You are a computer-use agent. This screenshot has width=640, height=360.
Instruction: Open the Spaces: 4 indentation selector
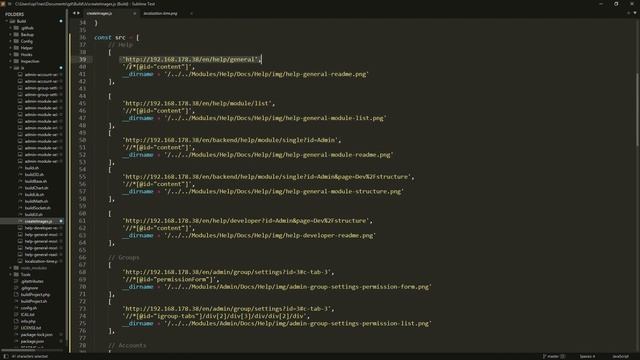(587, 356)
